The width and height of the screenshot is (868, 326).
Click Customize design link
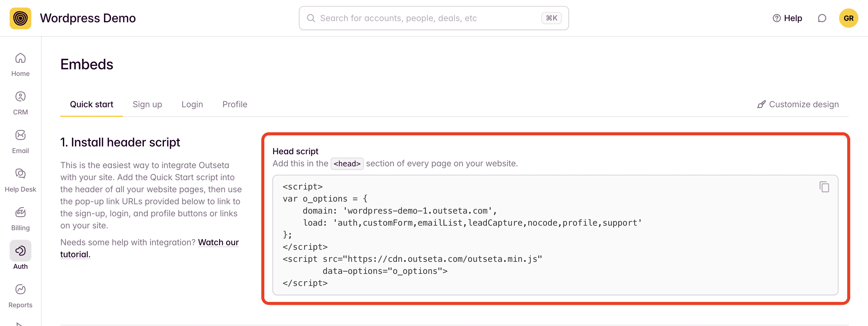[798, 105]
